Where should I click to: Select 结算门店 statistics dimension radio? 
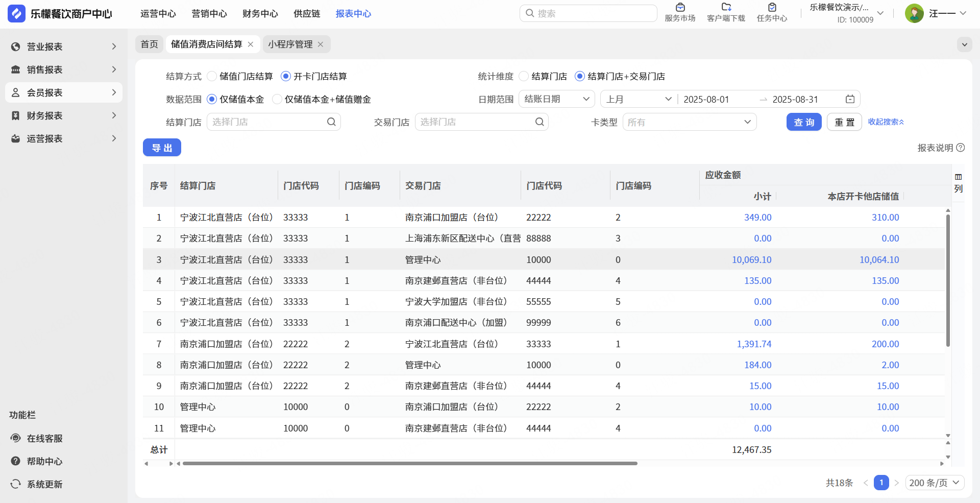(x=524, y=76)
